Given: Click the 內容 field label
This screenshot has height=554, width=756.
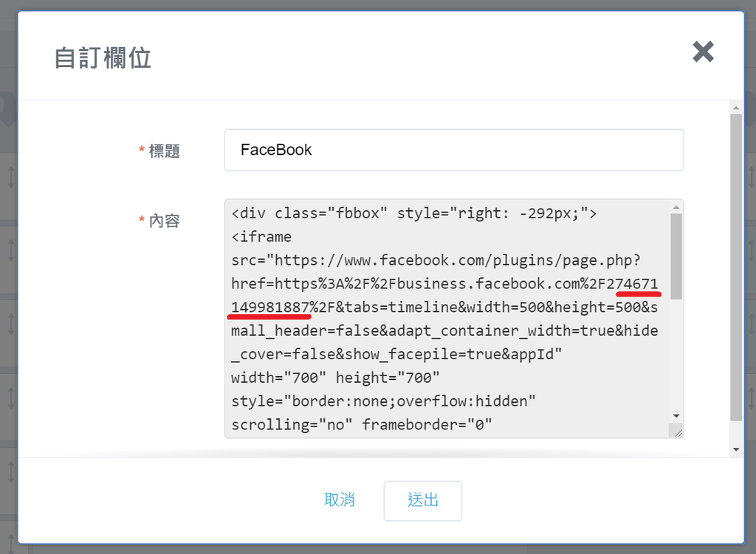Looking at the screenshot, I should point(164,221).
